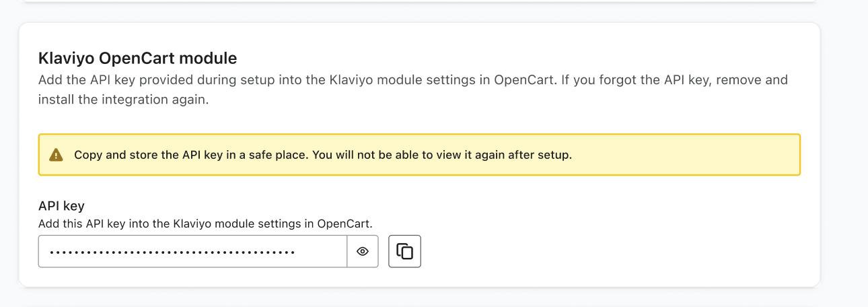Copy the API key to clipboard
The image size is (868, 307).
[404, 251]
